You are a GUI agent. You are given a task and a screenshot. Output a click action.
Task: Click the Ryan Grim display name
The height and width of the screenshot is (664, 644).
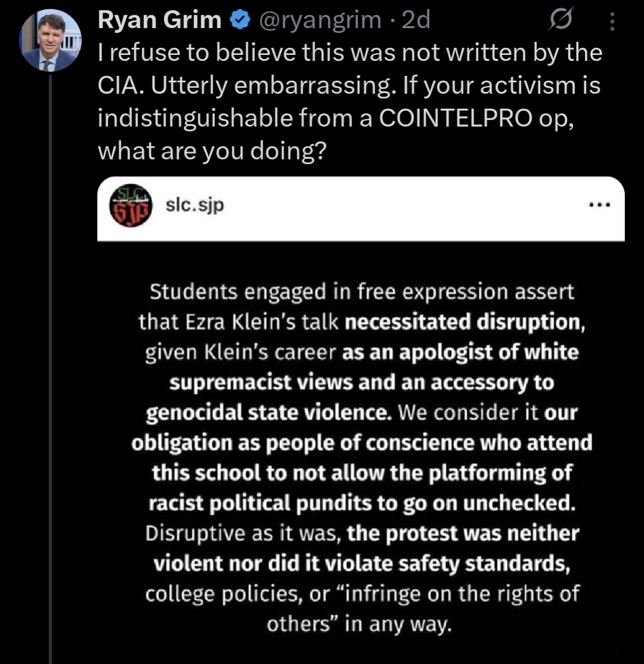pos(159,20)
